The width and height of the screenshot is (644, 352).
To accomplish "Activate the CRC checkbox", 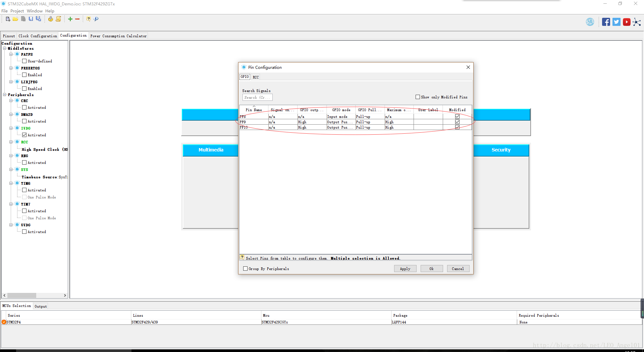I will coord(24,107).
